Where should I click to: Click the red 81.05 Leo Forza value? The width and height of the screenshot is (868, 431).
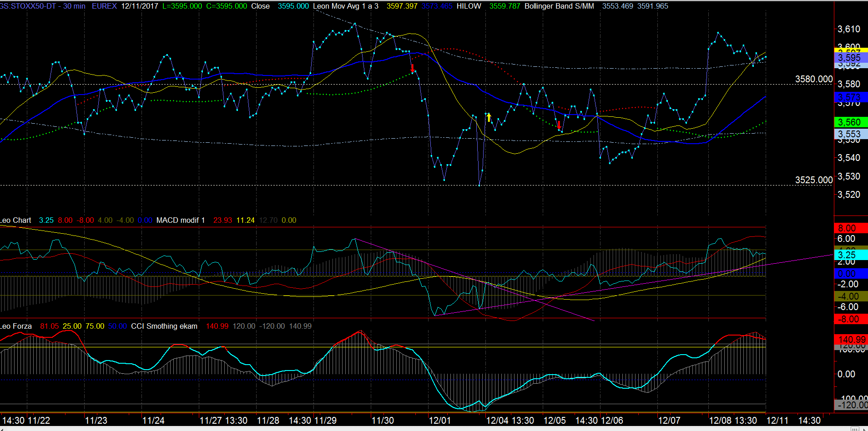click(49, 326)
